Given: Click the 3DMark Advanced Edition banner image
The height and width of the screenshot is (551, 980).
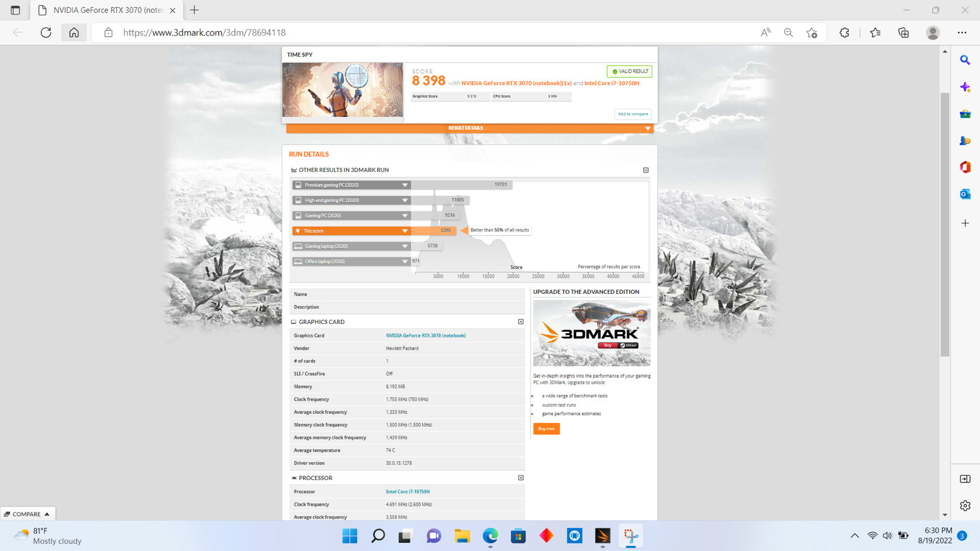Looking at the screenshot, I should pos(592,333).
